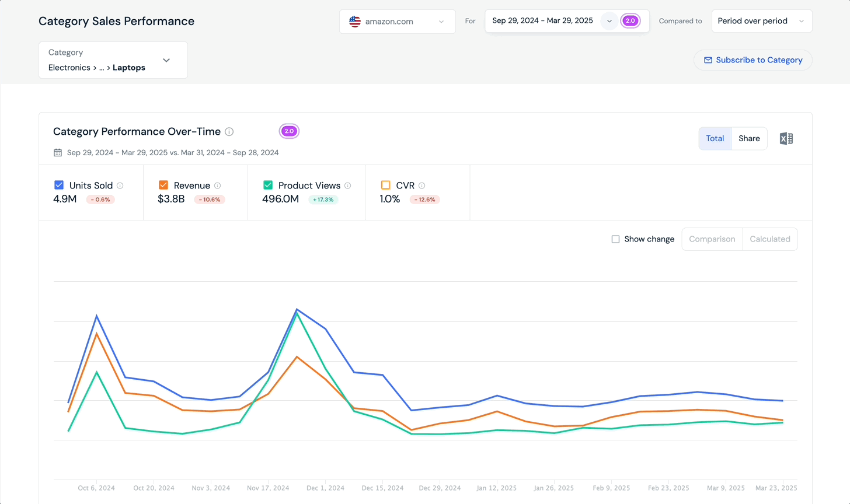
Task: Enable the Show change checkbox
Action: (x=616, y=239)
